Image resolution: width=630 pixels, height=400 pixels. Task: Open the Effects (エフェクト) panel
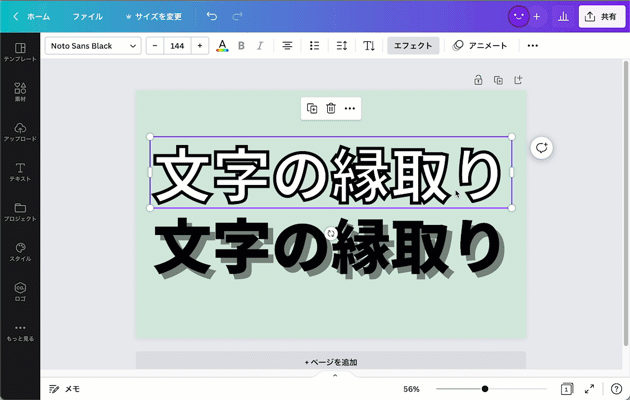pyautogui.click(x=413, y=46)
